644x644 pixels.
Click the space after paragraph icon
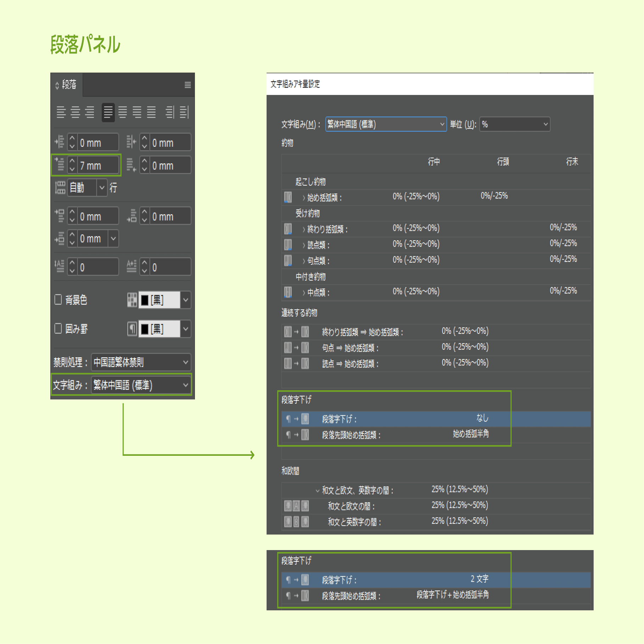click(x=131, y=215)
